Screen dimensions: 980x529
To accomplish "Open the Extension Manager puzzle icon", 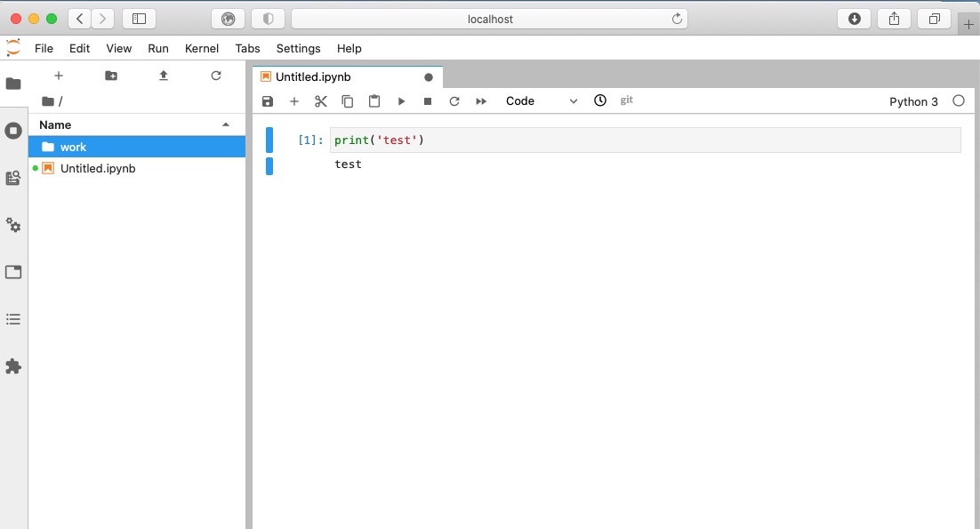I will tap(13, 366).
